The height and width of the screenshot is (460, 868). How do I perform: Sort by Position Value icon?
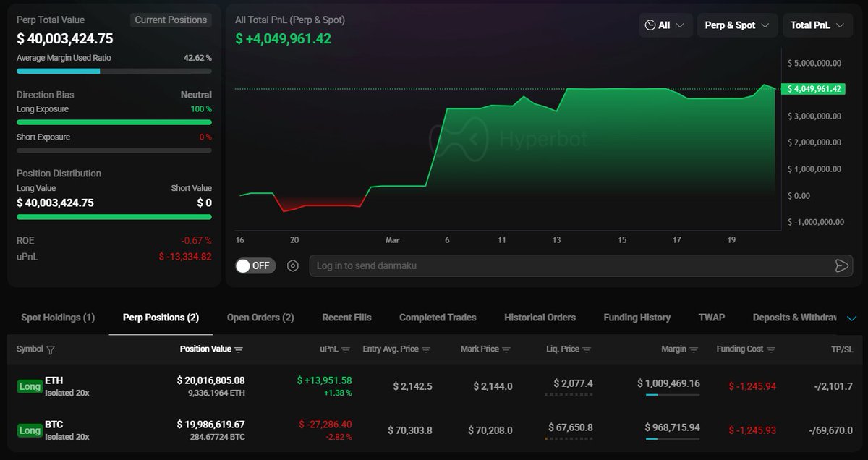[x=239, y=349]
